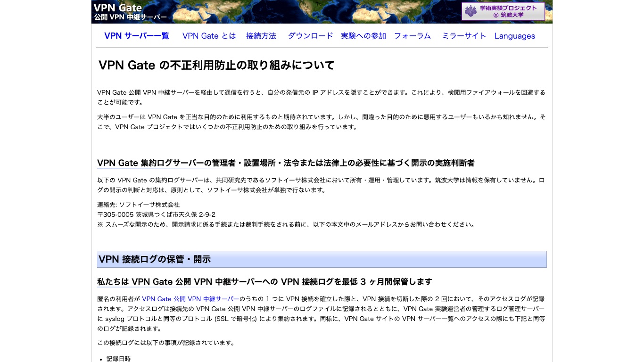Click the University of Tsukuba crest banner
The height and width of the screenshot is (362, 644).
coord(503,12)
